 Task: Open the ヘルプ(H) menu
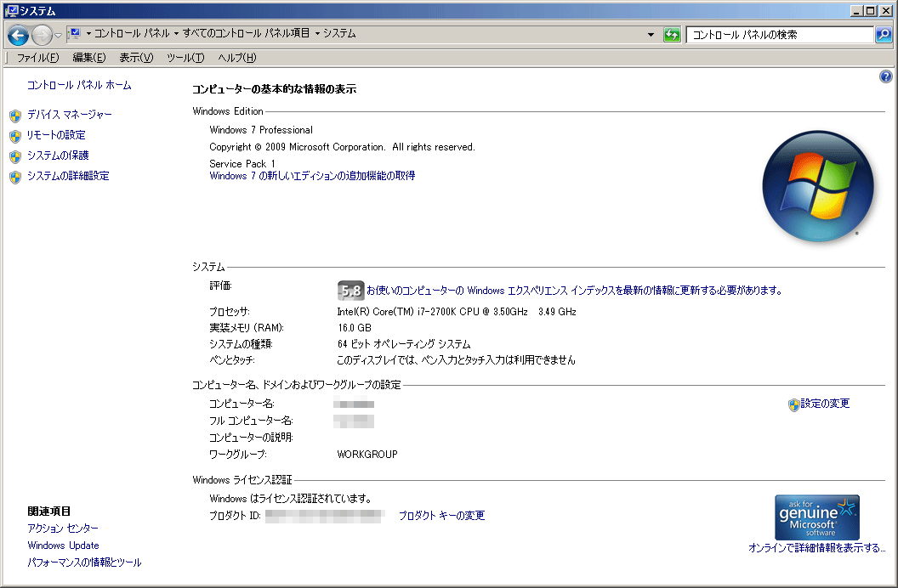click(237, 58)
